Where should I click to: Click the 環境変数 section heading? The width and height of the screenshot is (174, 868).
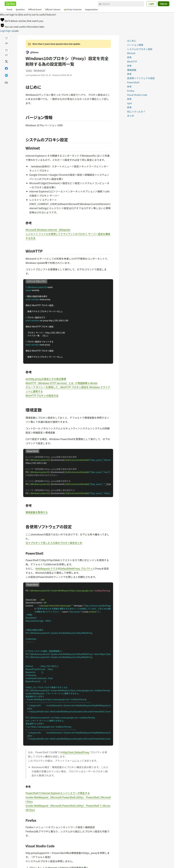pos(34,410)
